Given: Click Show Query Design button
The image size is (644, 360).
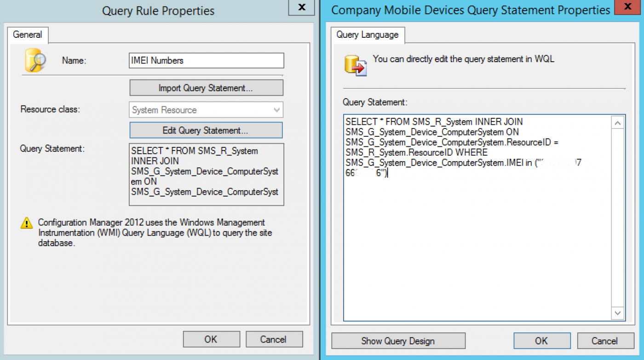Looking at the screenshot, I should pos(397,341).
